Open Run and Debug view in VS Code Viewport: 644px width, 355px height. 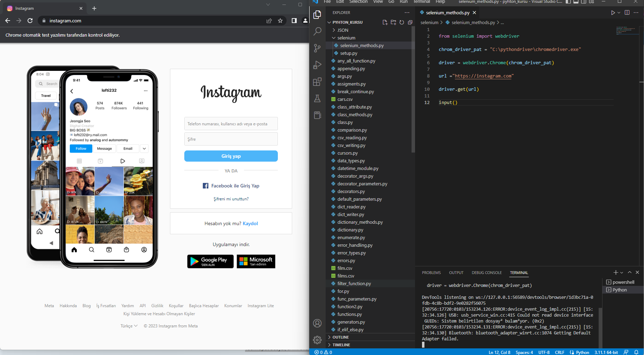tap(317, 65)
